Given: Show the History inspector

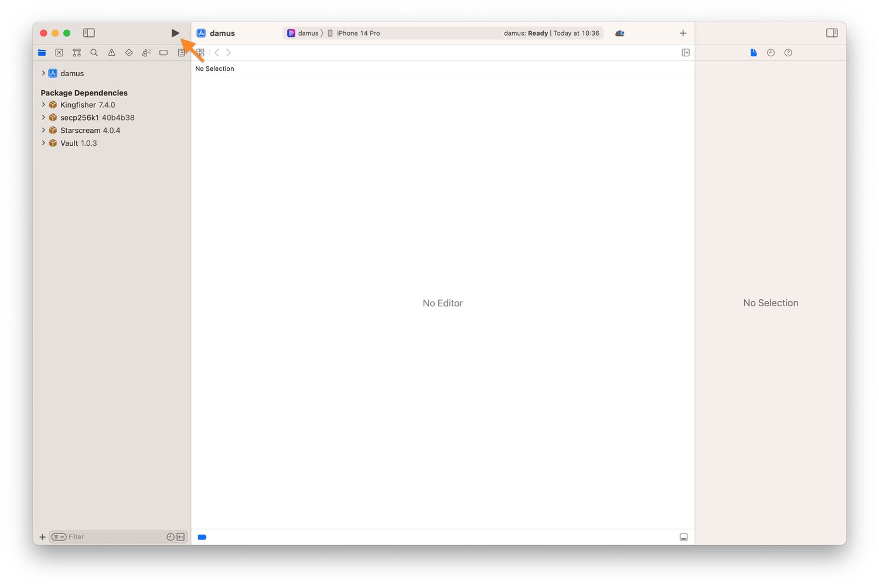Looking at the screenshot, I should pos(771,53).
